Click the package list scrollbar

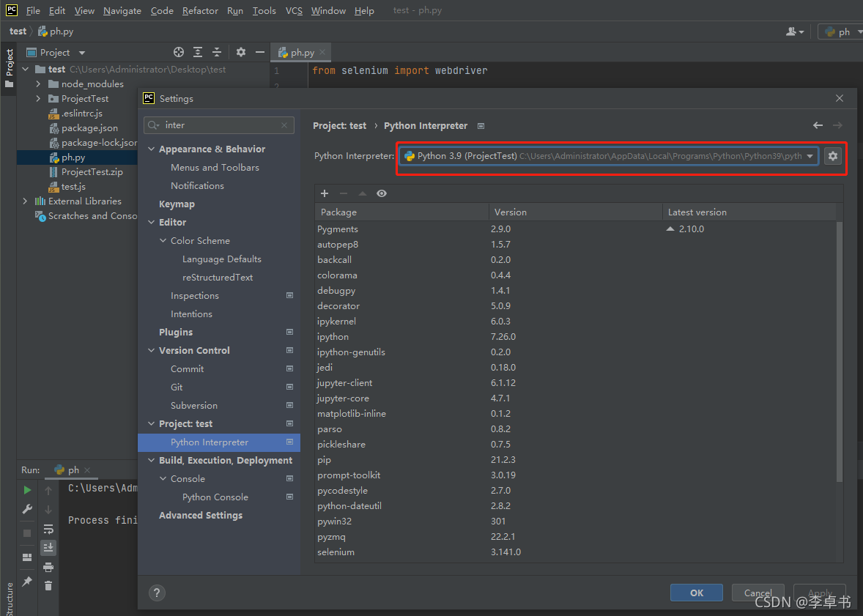839,352
